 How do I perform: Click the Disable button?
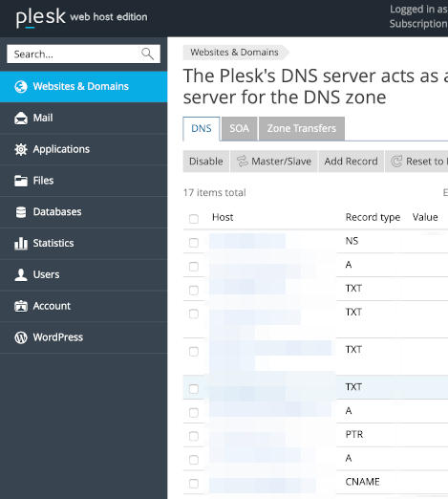(206, 162)
